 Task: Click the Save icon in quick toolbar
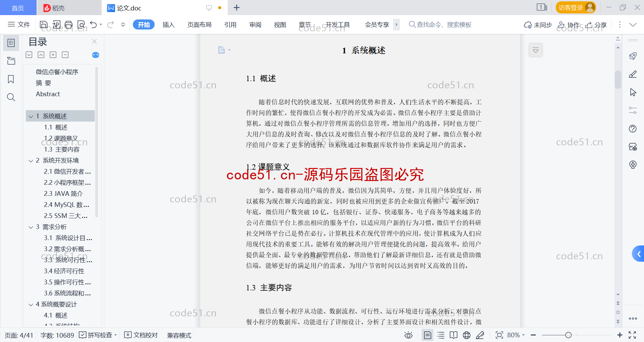click(44, 24)
